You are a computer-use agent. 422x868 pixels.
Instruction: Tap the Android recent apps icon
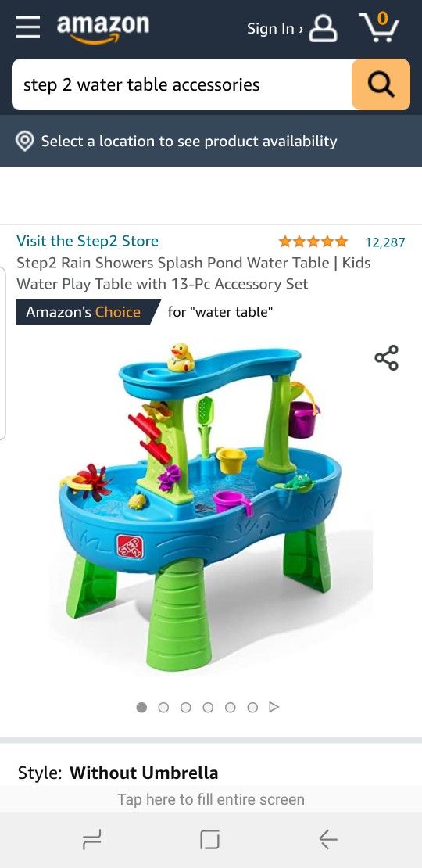point(91,840)
